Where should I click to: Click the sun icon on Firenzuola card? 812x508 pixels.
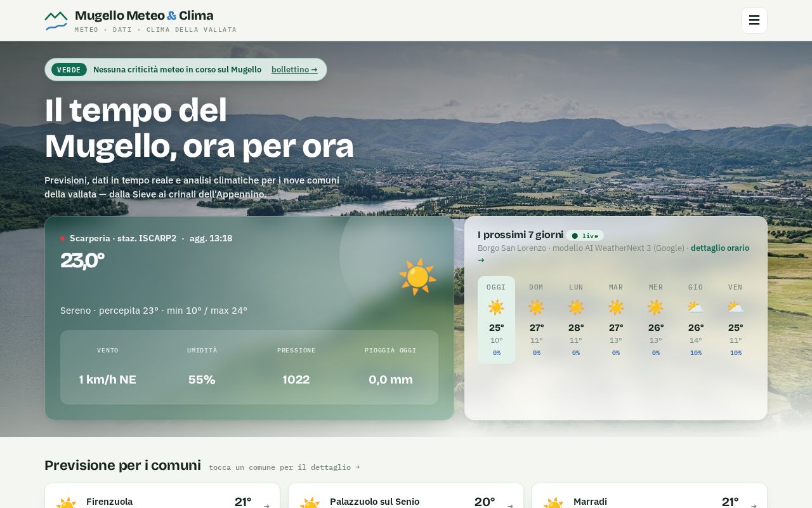[x=66, y=503]
